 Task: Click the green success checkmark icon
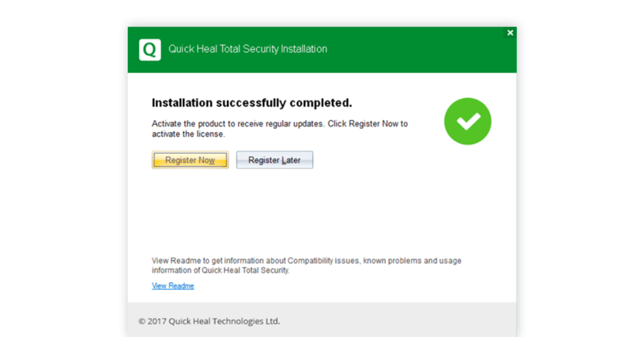click(x=467, y=121)
